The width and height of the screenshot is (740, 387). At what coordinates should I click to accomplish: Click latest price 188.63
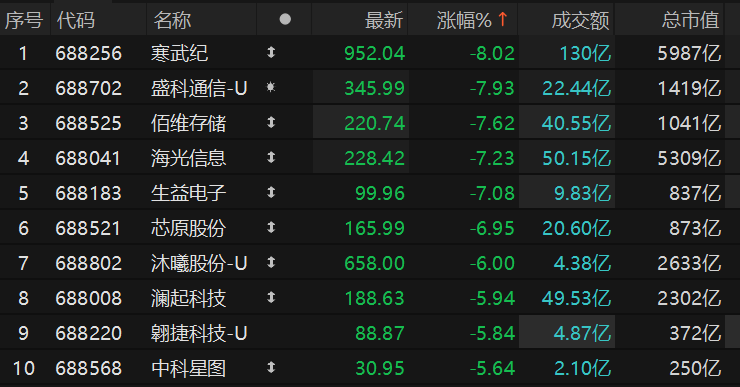375,298
